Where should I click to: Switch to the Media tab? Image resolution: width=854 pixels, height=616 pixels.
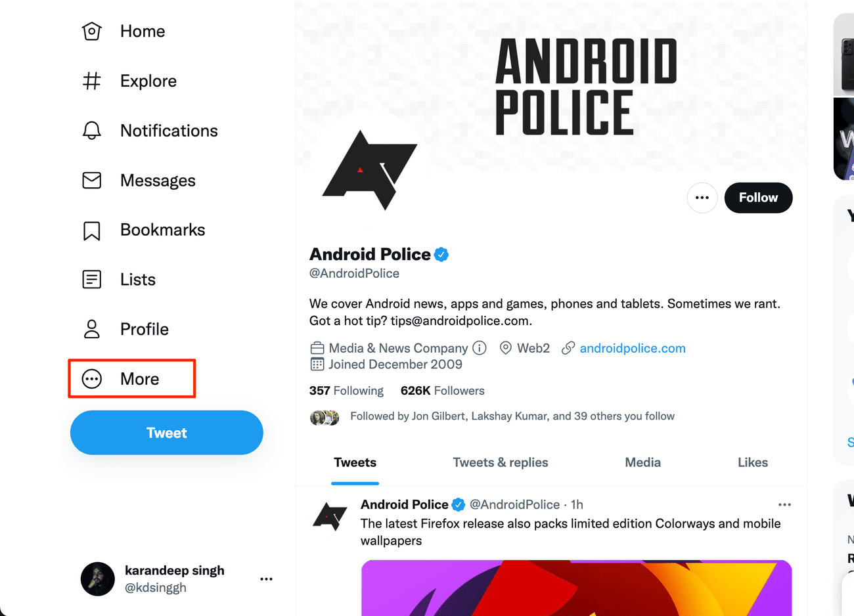click(642, 462)
